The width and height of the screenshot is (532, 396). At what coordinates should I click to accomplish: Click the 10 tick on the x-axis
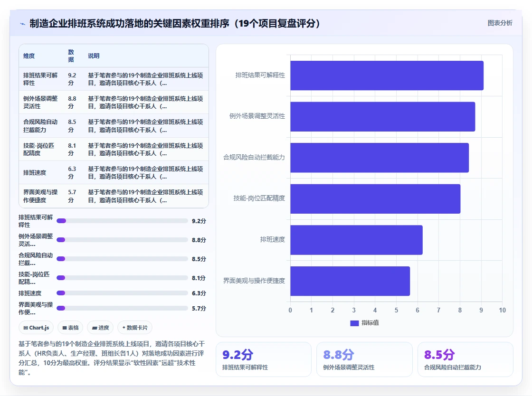click(x=502, y=310)
